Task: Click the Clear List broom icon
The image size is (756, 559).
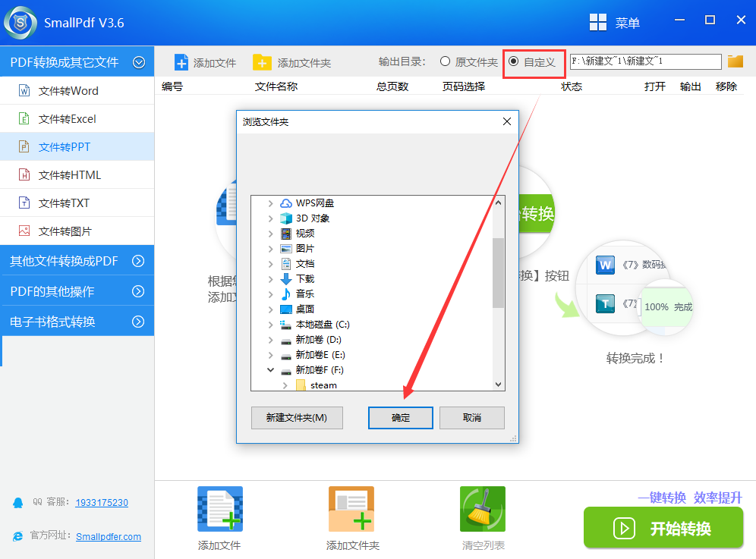Action: 482,509
